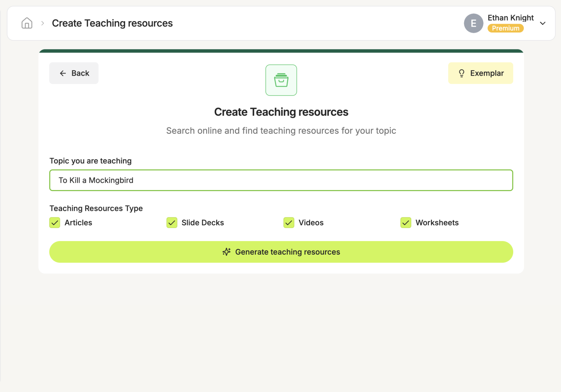This screenshot has height=392, width=561.
Task: Click the Premium badge
Action: coord(505,28)
